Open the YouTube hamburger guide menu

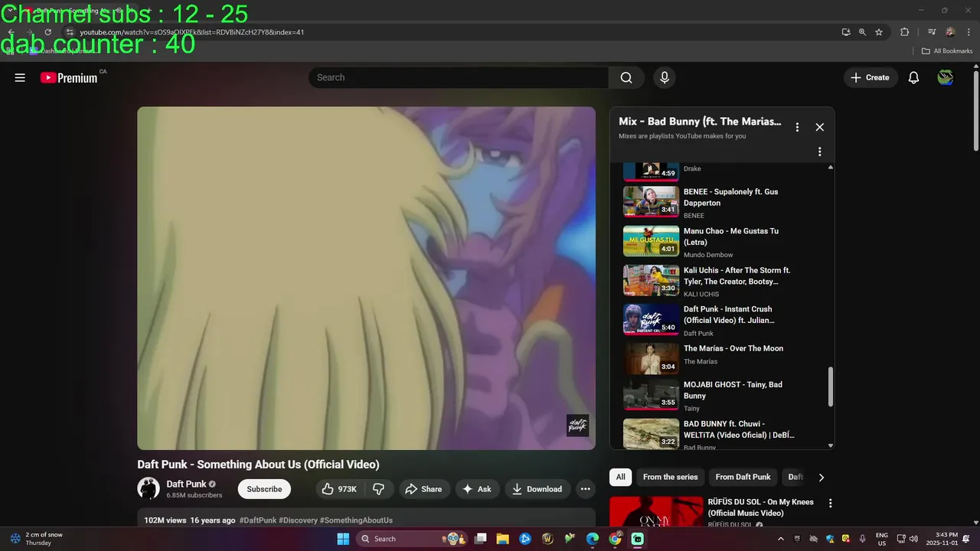(x=20, y=77)
